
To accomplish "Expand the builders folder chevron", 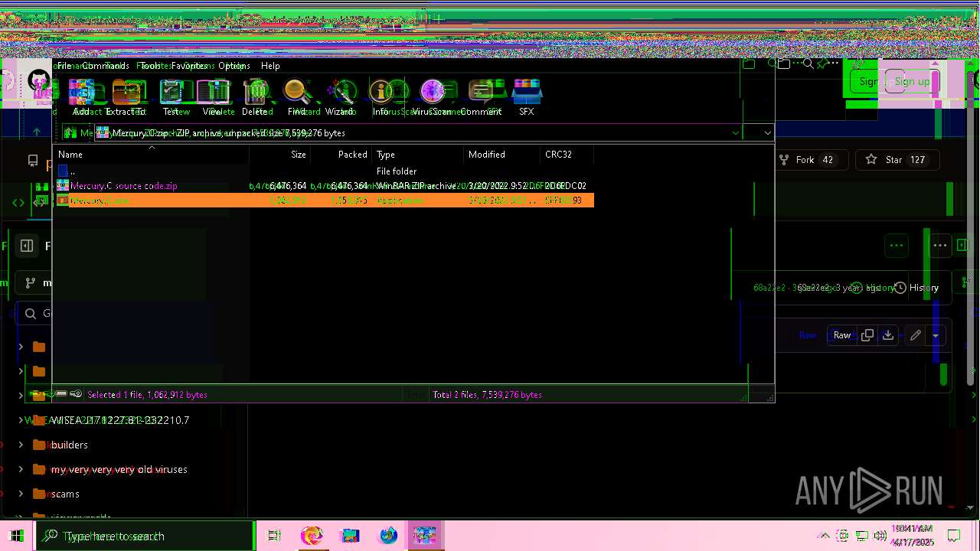I will [x=21, y=445].
